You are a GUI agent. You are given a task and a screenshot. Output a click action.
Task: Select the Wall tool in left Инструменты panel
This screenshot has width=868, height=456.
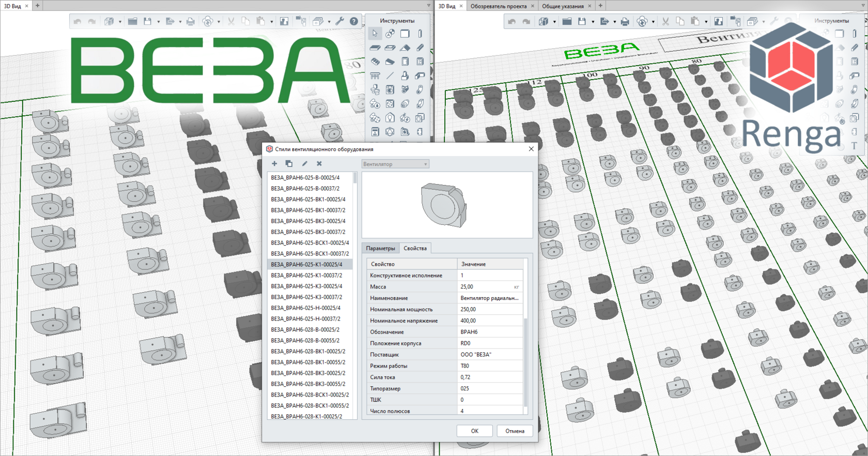coord(405,34)
